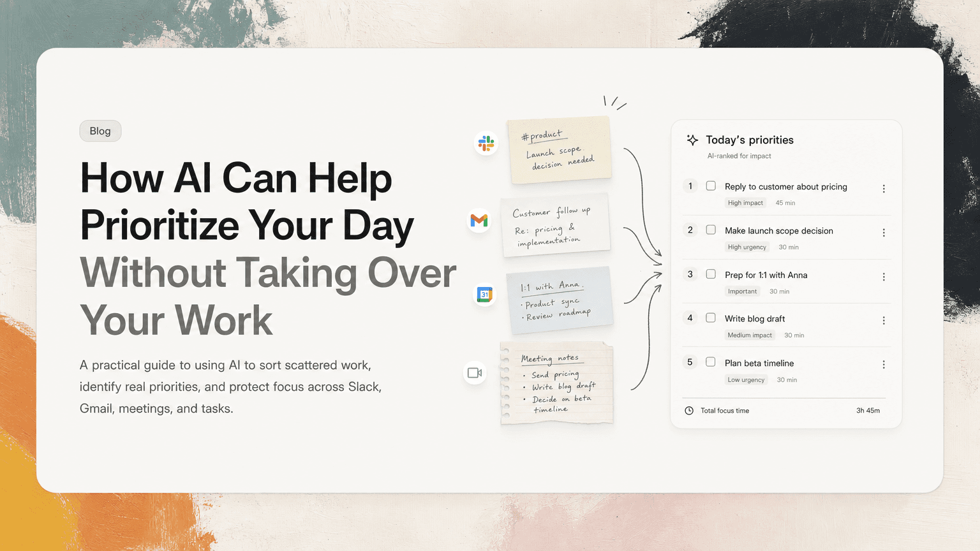Click rank number 5 badge
Screen dimensions: 980x551
pyautogui.click(x=690, y=362)
